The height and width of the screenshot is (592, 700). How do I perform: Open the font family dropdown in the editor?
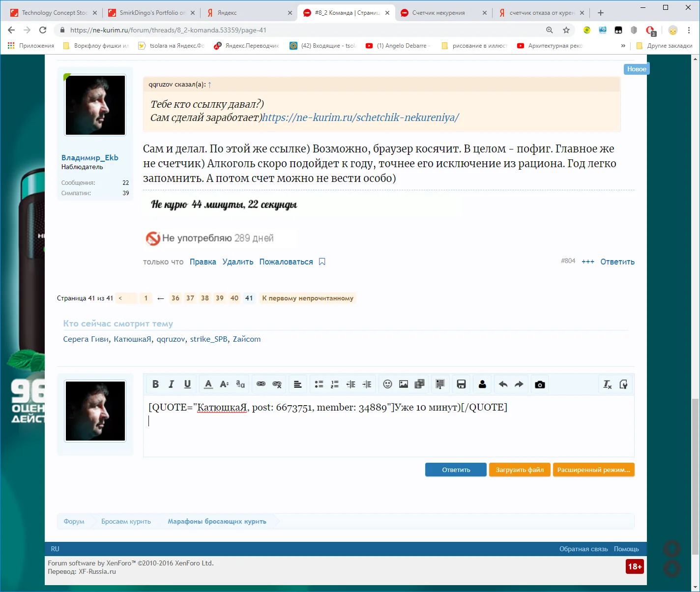point(240,385)
